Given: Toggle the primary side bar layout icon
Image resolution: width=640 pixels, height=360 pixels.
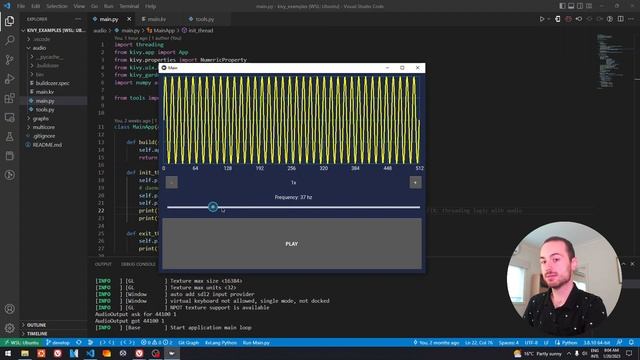Looking at the screenshot, I should coord(562,6).
